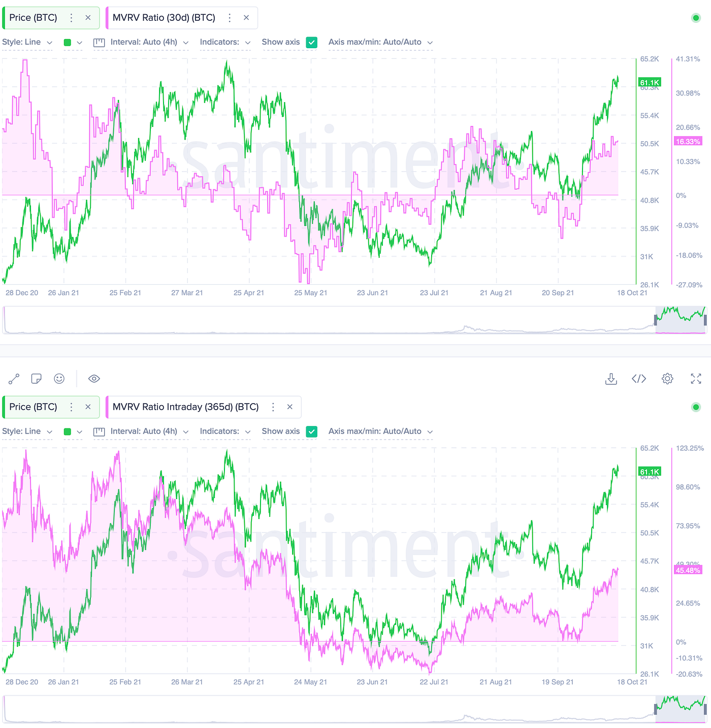The image size is (711, 728).
Task: Remove MVRV Ratio (30d) metric
Action: point(246,18)
